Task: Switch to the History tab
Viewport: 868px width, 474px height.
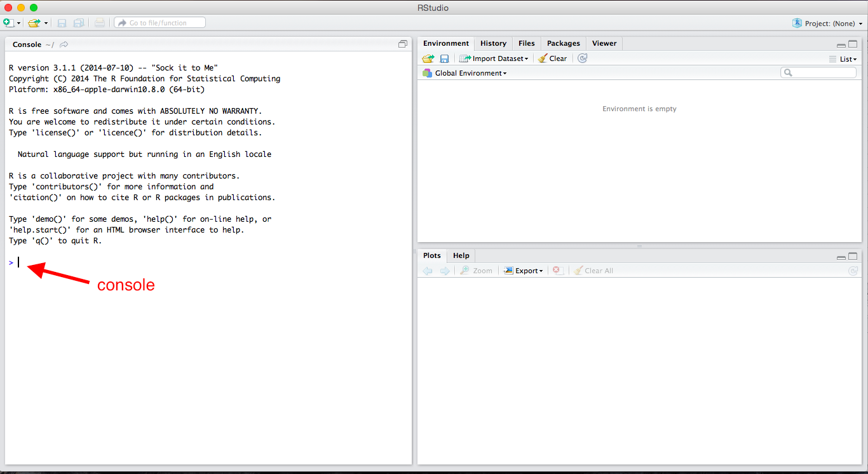Action: (x=493, y=43)
